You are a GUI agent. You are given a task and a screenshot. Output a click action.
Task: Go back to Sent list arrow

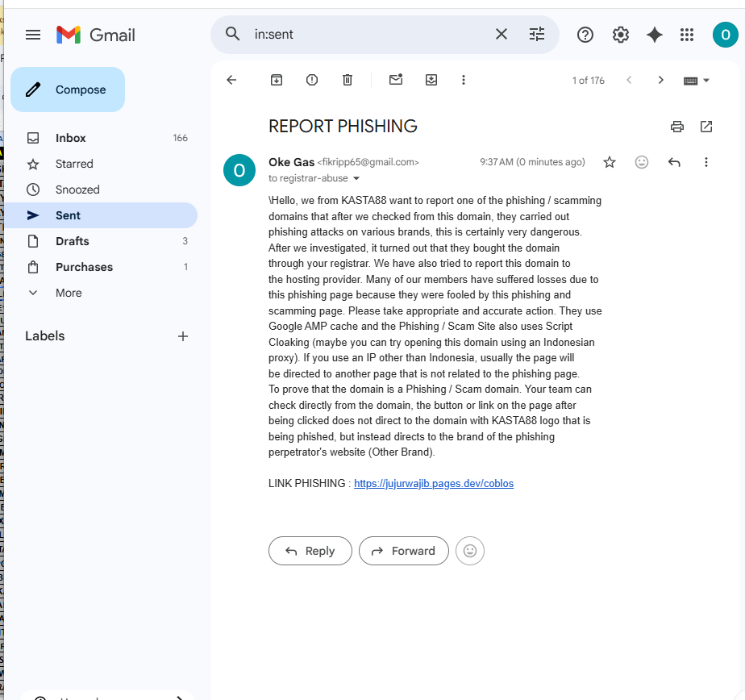point(231,80)
